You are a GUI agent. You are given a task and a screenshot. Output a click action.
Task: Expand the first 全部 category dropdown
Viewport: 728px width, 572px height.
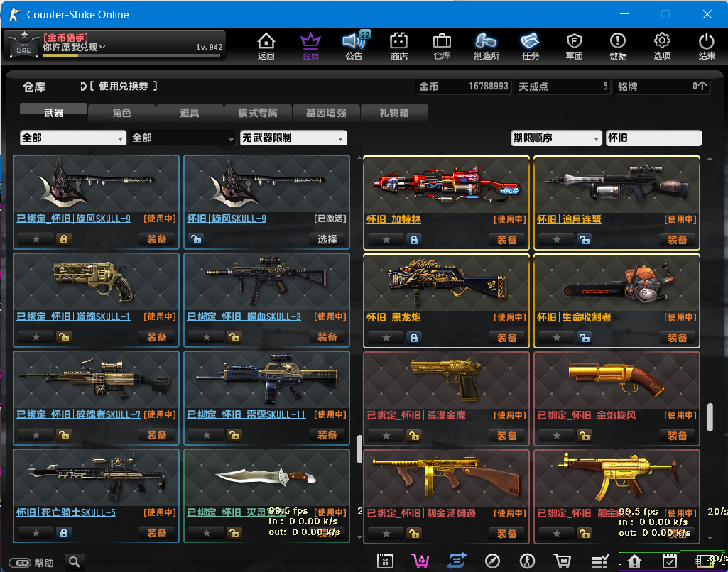coord(73,138)
